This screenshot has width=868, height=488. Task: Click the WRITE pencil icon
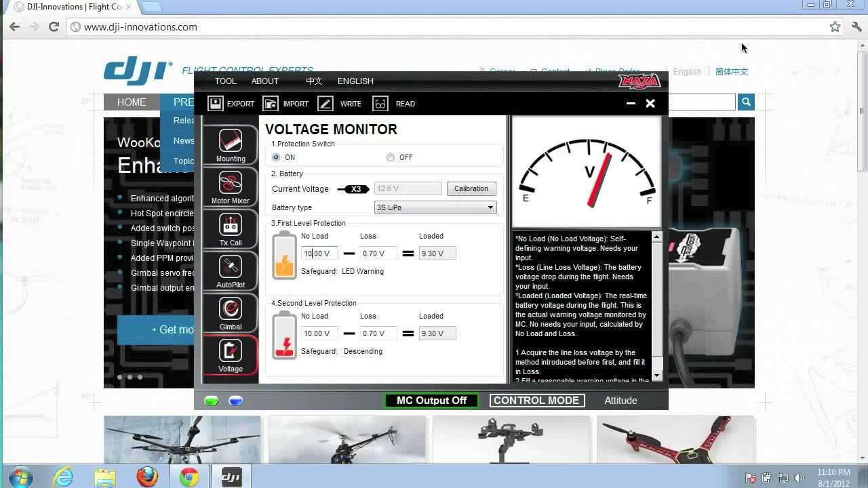click(x=325, y=103)
